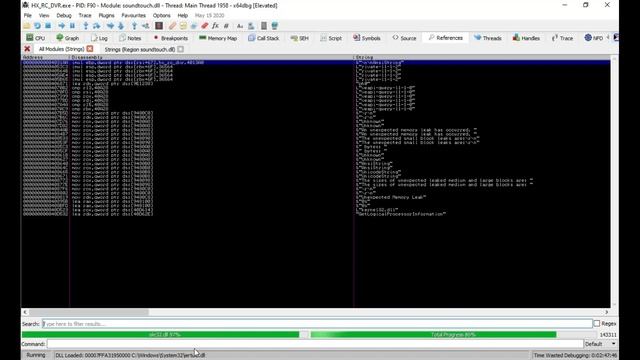Viewport: 640px width, 360px height.
Task: Switch to the Script tab
Action: 331,38
